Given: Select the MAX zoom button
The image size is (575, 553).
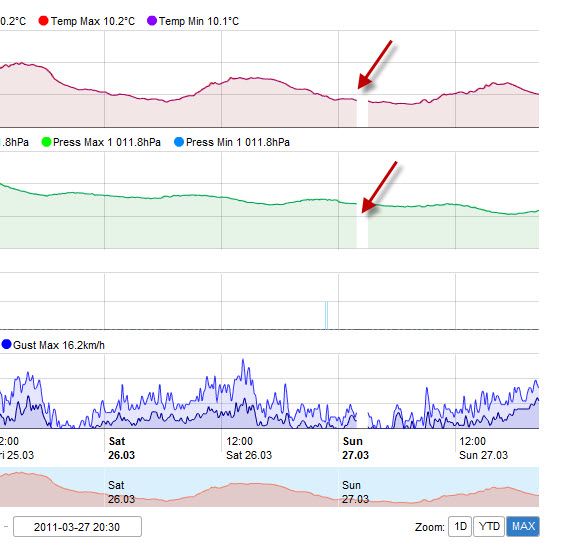Looking at the screenshot, I should pyautogui.click(x=523, y=527).
